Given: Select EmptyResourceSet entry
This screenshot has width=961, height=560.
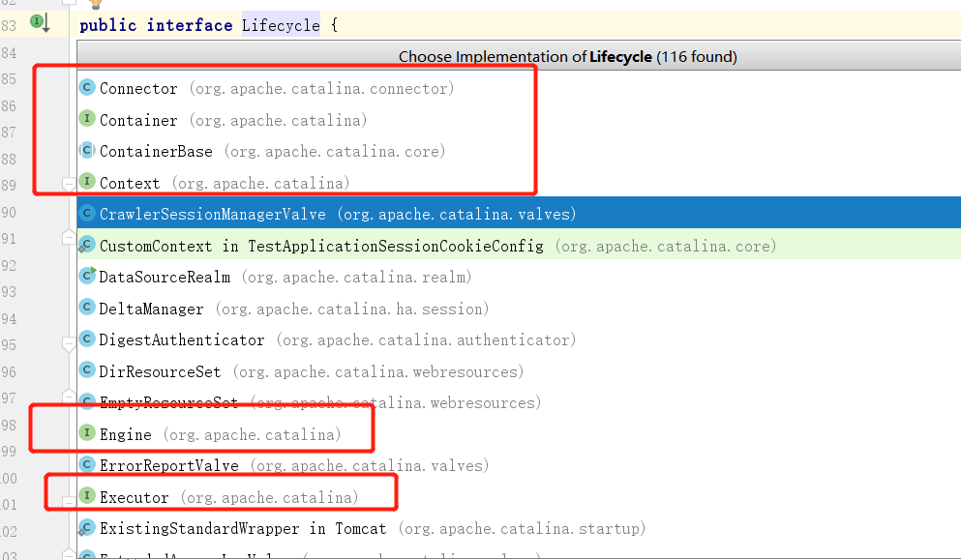Looking at the screenshot, I should pyautogui.click(x=519, y=402).
